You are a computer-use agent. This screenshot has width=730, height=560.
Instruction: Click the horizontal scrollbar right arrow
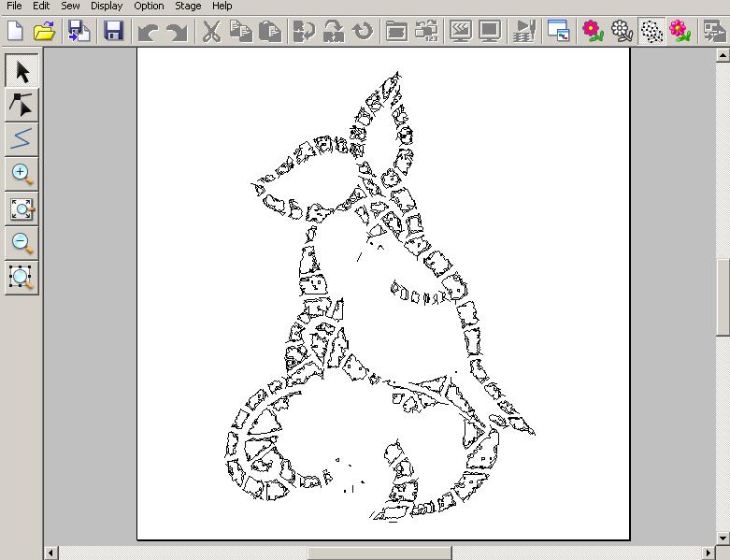coord(709,553)
